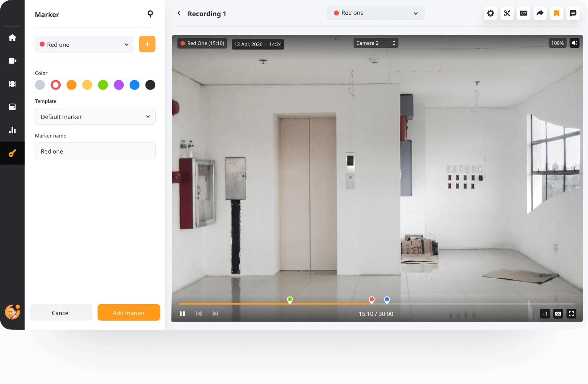Skip to the previous marker

[199, 314]
